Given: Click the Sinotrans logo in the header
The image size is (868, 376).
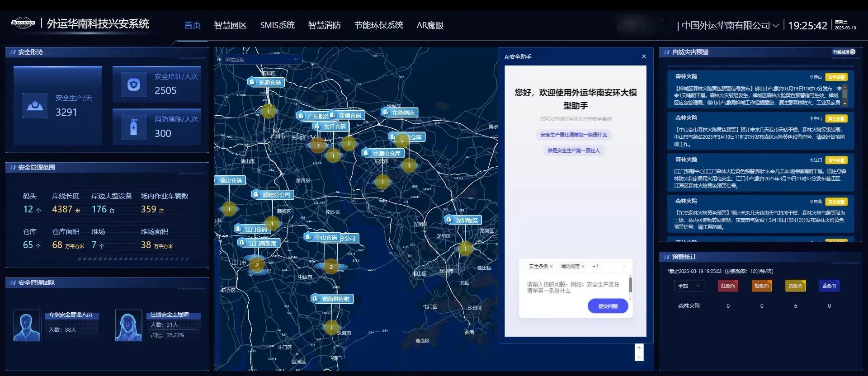Looking at the screenshot, I should [23, 23].
